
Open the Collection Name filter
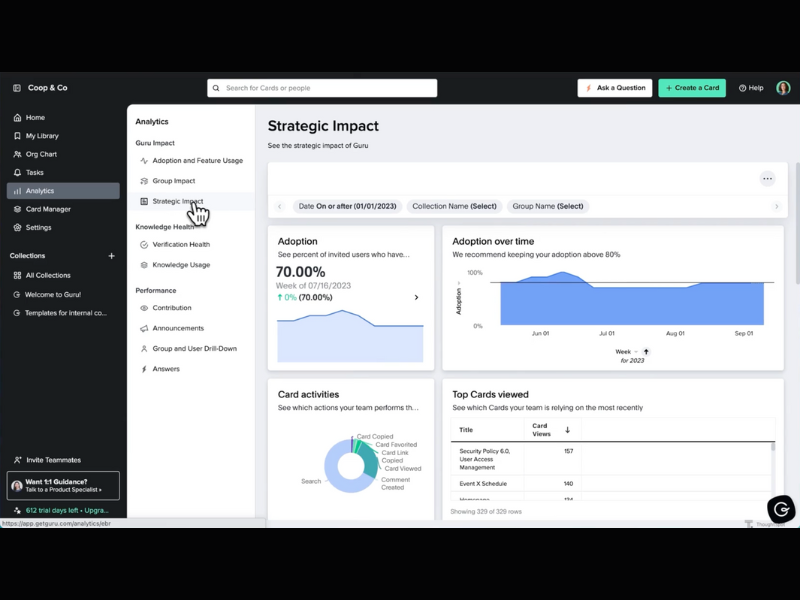(454, 206)
